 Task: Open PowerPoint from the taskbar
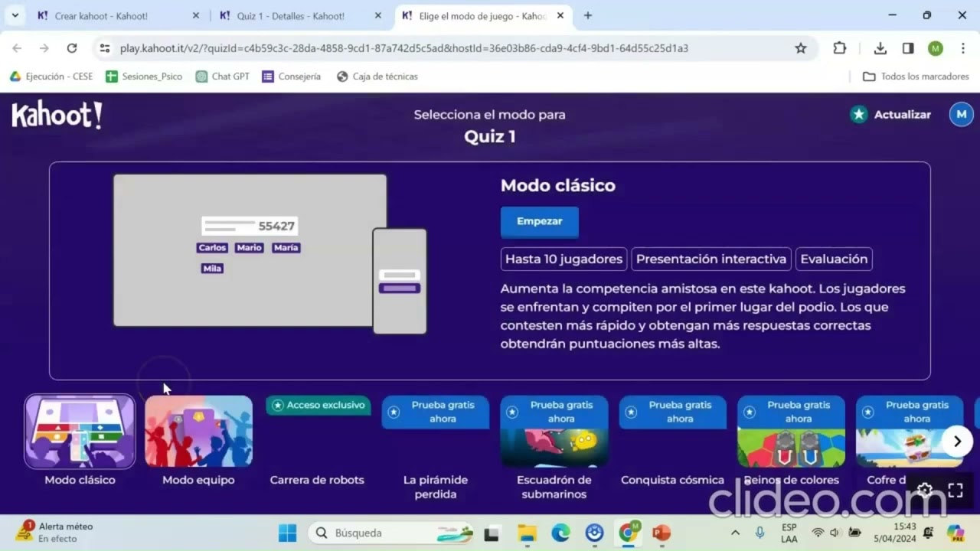[661, 533]
